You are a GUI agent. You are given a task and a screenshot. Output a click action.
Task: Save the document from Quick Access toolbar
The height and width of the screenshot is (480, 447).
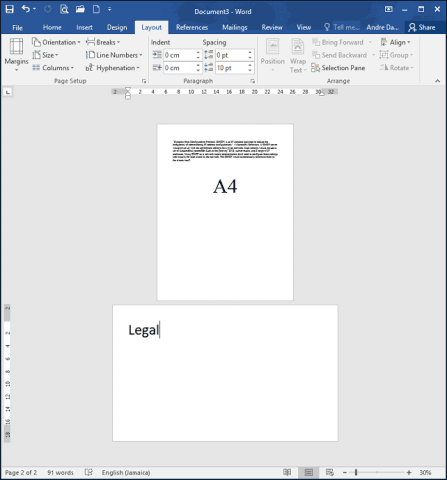pos(9,9)
